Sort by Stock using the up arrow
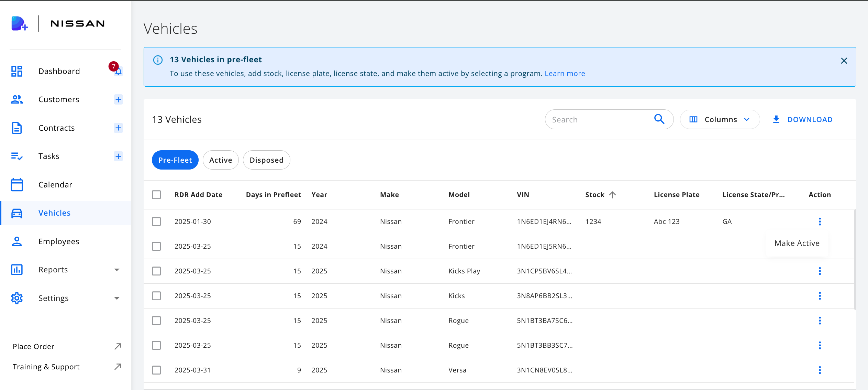This screenshot has width=868, height=390. coord(612,195)
